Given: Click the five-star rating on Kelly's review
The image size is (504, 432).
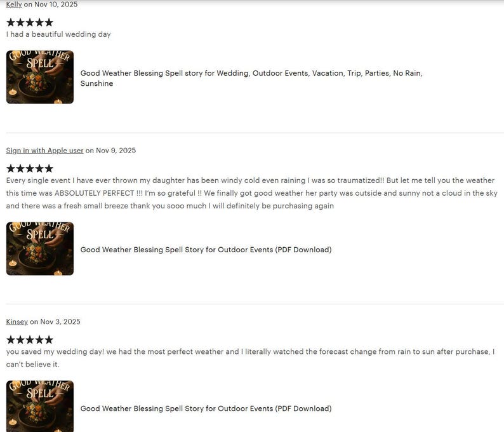Looking at the screenshot, I should pyautogui.click(x=30, y=22).
